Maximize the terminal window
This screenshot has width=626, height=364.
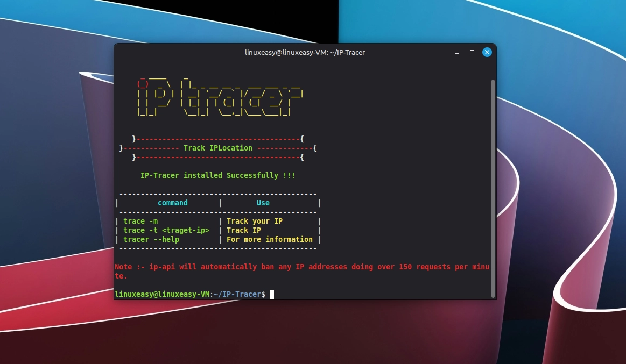[x=472, y=52]
